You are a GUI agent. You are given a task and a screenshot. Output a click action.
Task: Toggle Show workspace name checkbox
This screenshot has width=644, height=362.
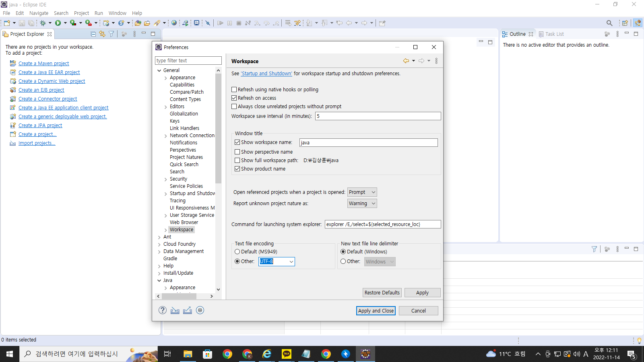[237, 142]
